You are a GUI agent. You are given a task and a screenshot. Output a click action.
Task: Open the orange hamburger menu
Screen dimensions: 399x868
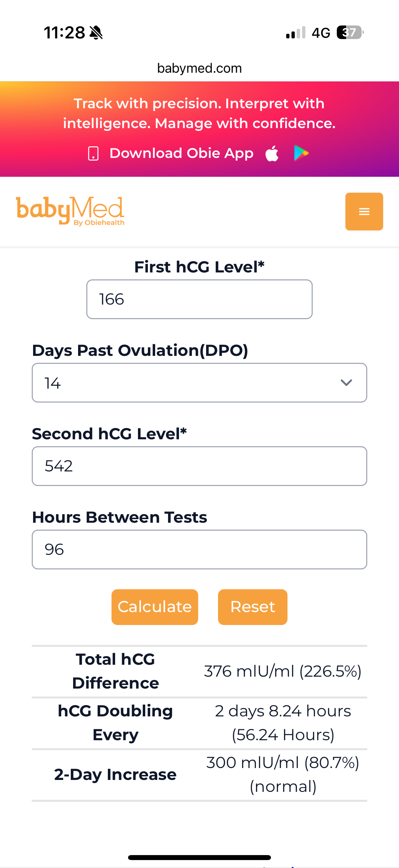click(x=364, y=211)
